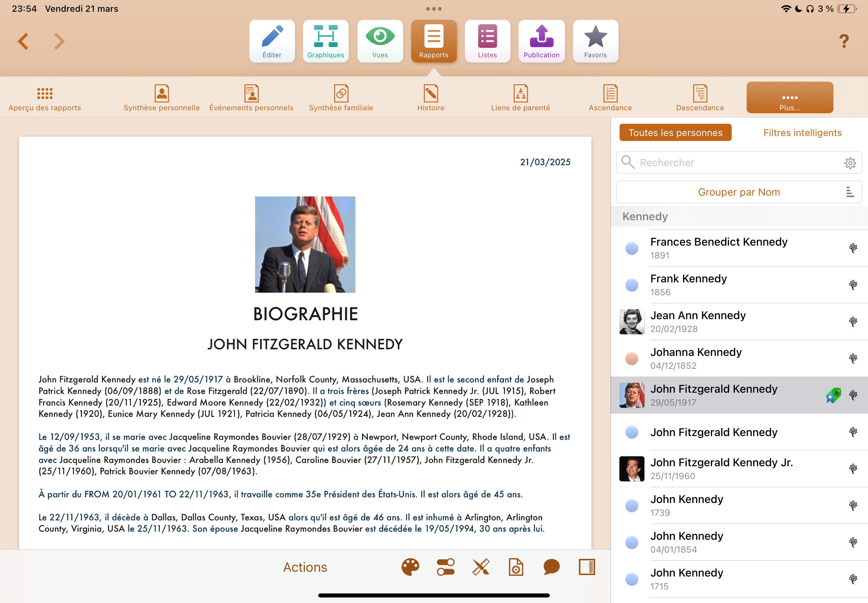Select undated John Fitzgerald Kennedy row
The image size is (868, 603).
click(x=739, y=432)
